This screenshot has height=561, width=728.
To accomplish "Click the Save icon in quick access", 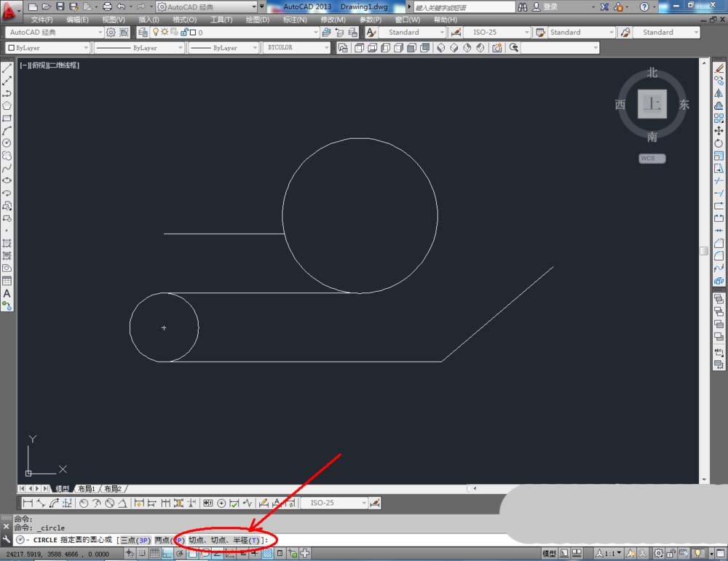I will [x=60, y=7].
